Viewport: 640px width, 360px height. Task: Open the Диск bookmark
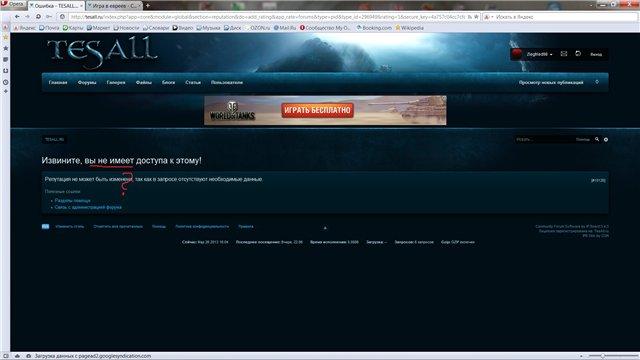point(233,28)
